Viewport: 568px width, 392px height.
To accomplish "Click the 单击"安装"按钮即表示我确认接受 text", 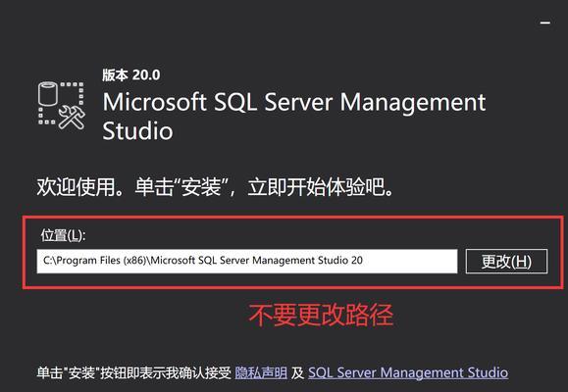I will (134, 372).
